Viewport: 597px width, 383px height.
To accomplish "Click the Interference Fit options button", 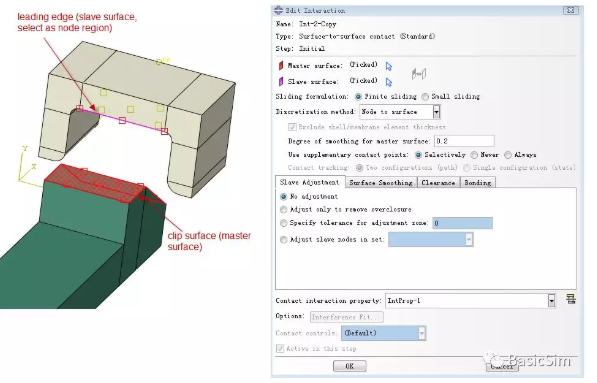I will (x=346, y=317).
